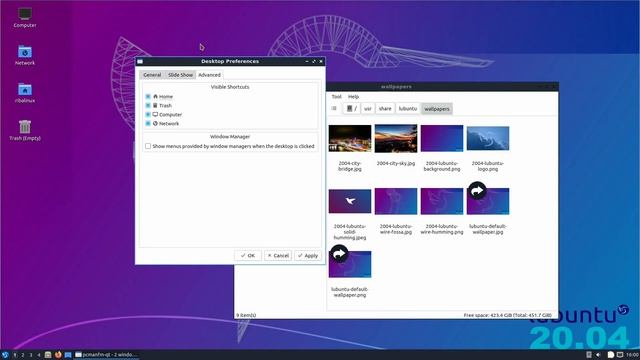Switch to the Slide Show tab
This screenshot has height=360, width=640.
[x=180, y=75]
